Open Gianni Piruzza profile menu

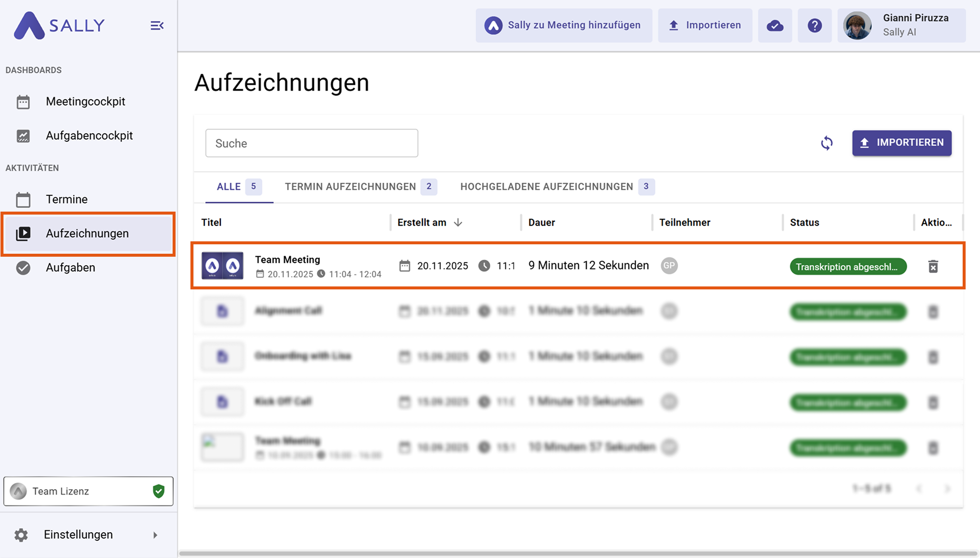click(901, 25)
